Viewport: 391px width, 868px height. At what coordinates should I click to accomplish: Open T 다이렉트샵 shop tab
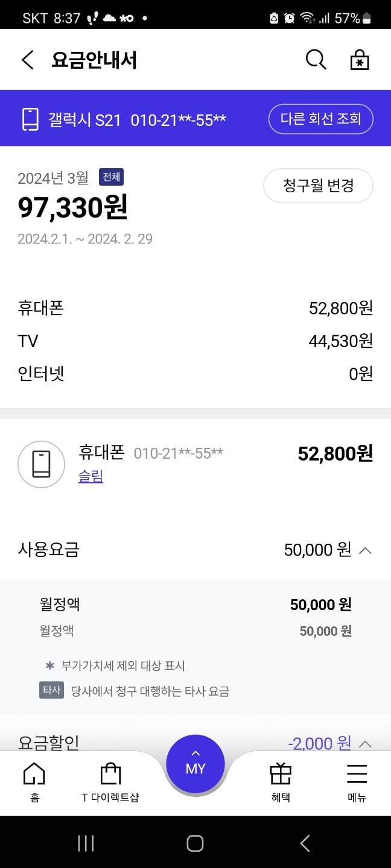pos(110,782)
